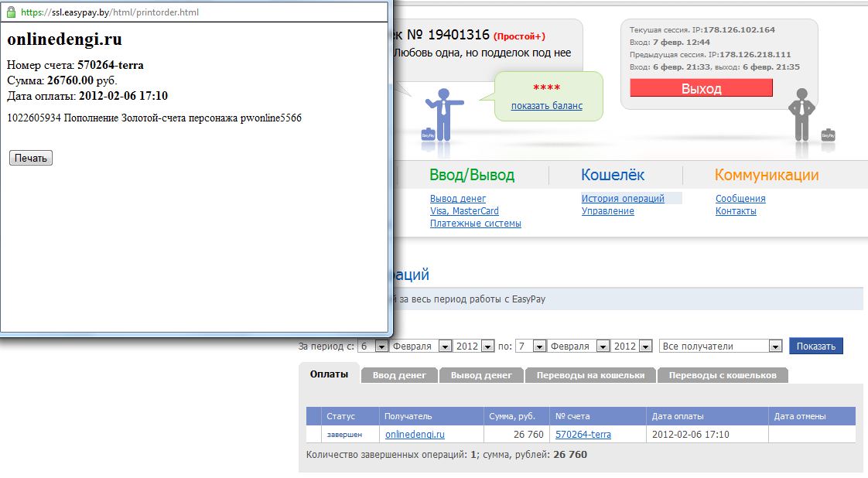Click the gray businessman mascot icon
868x478 pixels.
801,114
